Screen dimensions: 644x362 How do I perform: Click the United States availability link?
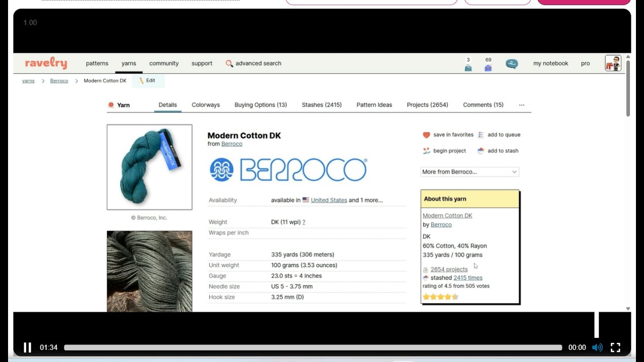click(329, 200)
